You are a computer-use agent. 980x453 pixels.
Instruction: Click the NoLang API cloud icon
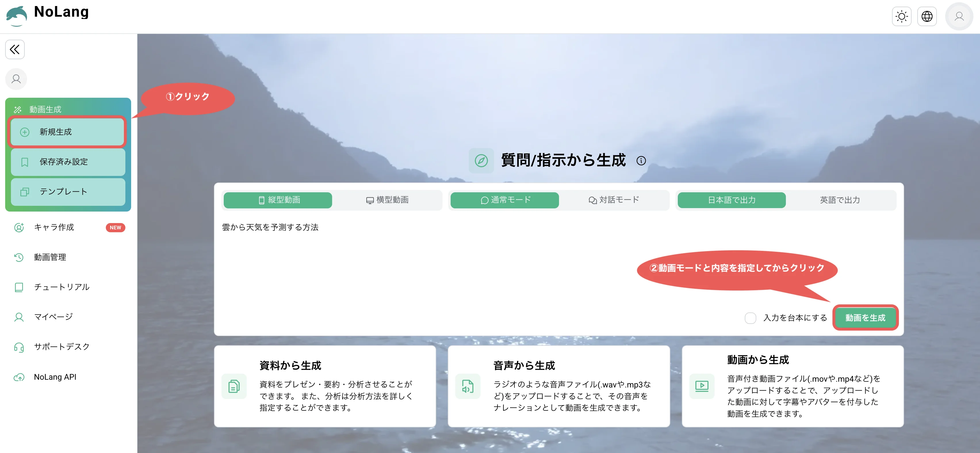click(x=19, y=377)
